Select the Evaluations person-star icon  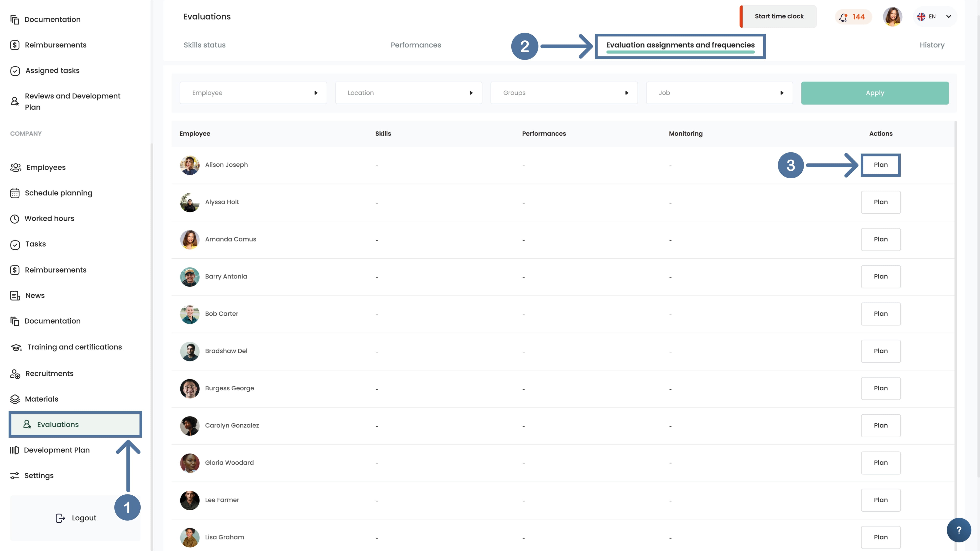coord(27,424)
